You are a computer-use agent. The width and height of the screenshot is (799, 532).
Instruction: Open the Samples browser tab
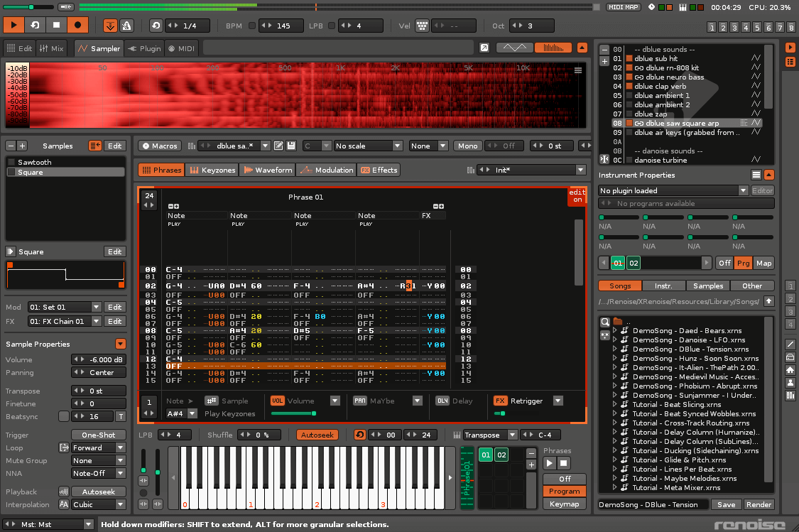(707, 286)
